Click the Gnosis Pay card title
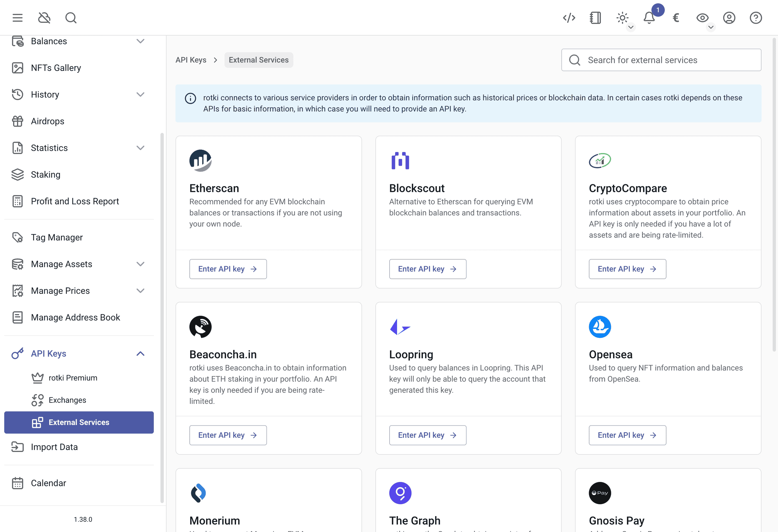The image size is (778, 532). click(617, 521)
